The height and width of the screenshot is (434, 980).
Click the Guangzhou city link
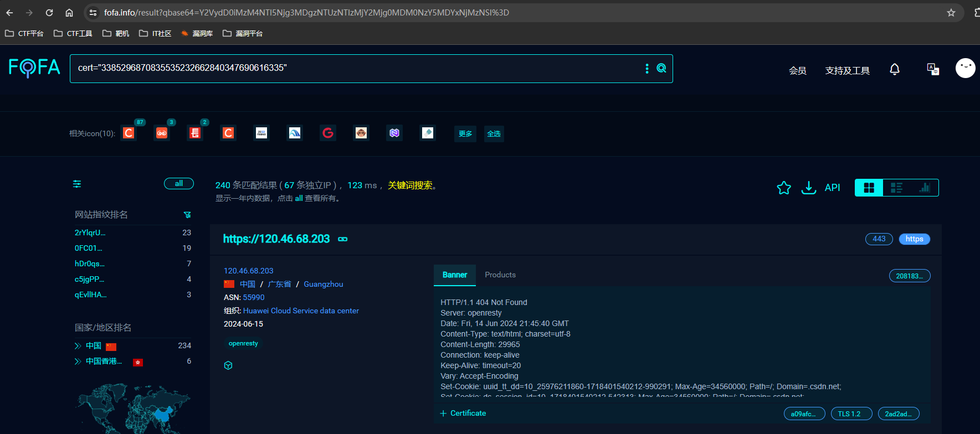[x=324, y=284]
